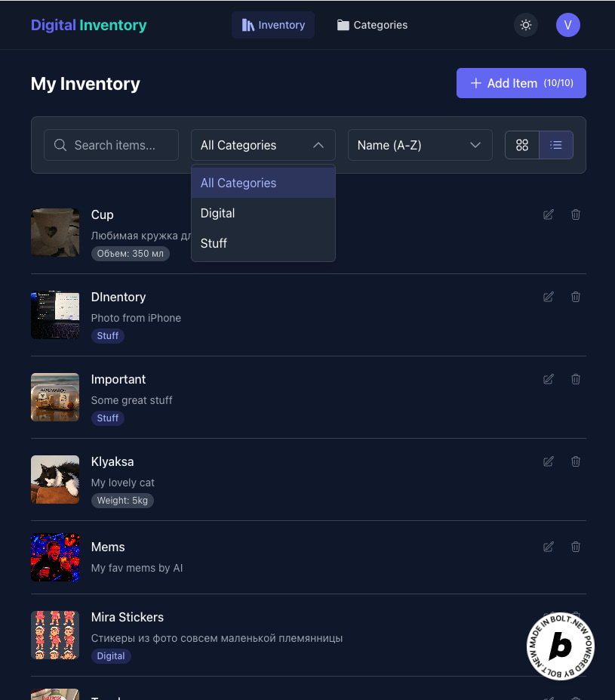The width and height of the screenshot is (615, 700).
Task: Toggle light theme with sun icon
Action: (x=526, y=25)
